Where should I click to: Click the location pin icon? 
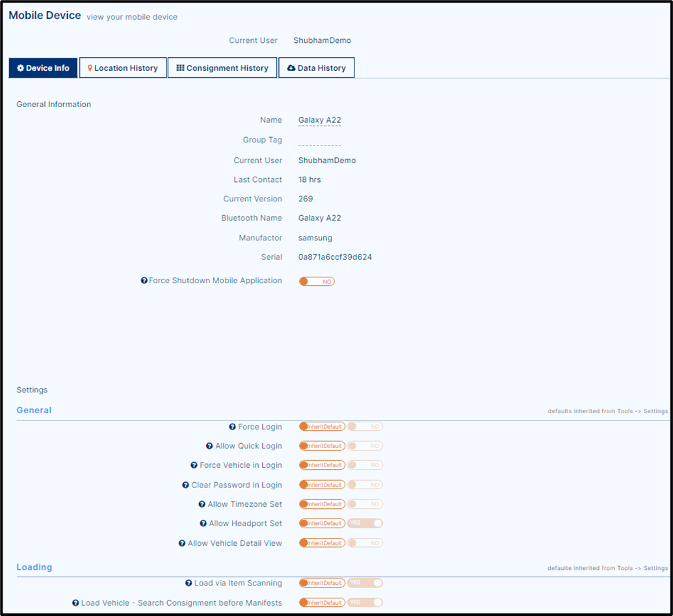point(90,68)
